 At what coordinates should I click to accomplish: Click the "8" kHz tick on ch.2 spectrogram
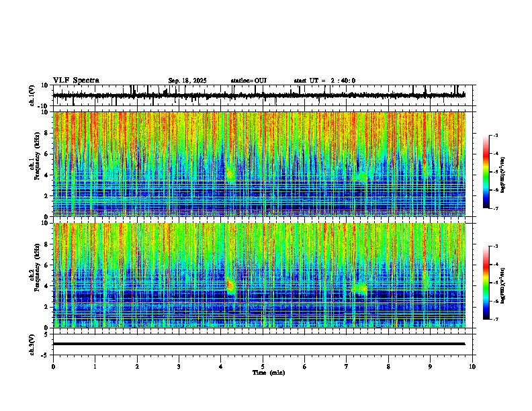47,244
